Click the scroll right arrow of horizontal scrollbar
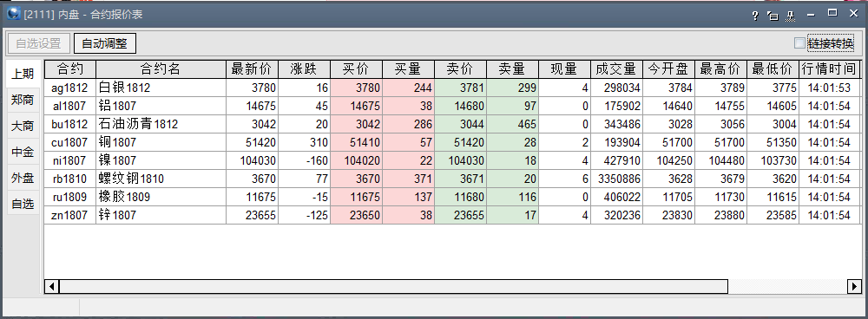868x319 pixels. coord(854,286)
